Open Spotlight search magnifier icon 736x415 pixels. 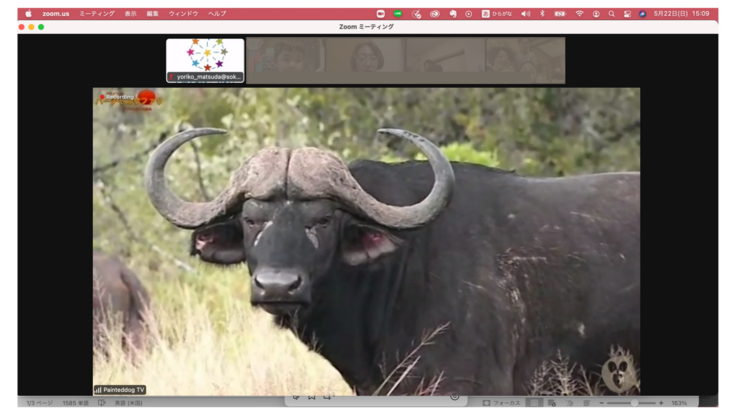[x=611, y=14]
